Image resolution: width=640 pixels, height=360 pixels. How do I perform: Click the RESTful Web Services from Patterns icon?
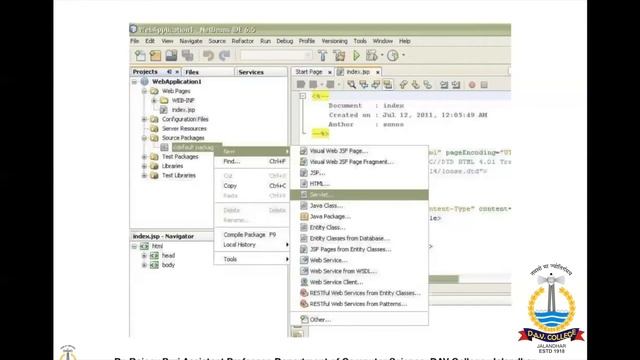coord(304,304)
